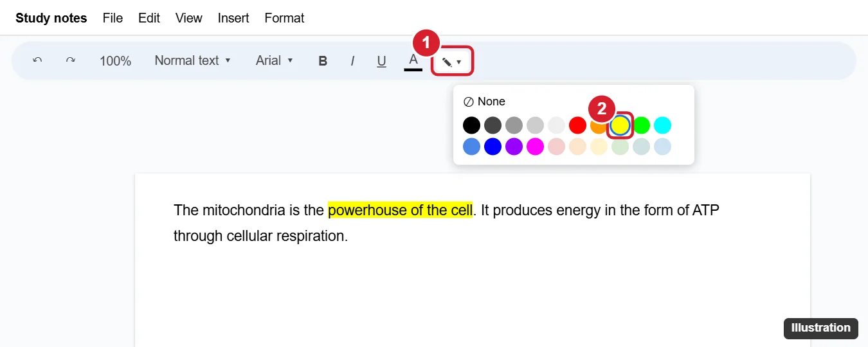Choose the purple highlight swatch
868x347 pixels.
point(514,147)
